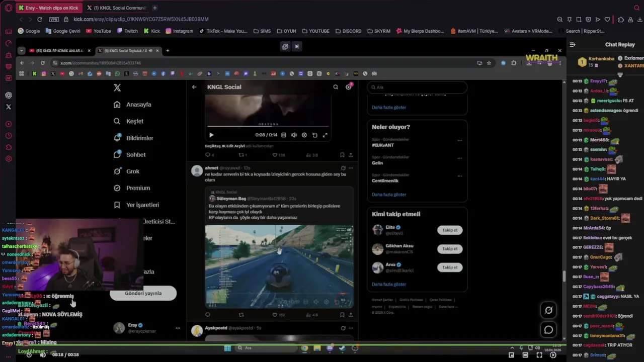
Task: Click the heart bookmark icon
Action: coord(607,20)
